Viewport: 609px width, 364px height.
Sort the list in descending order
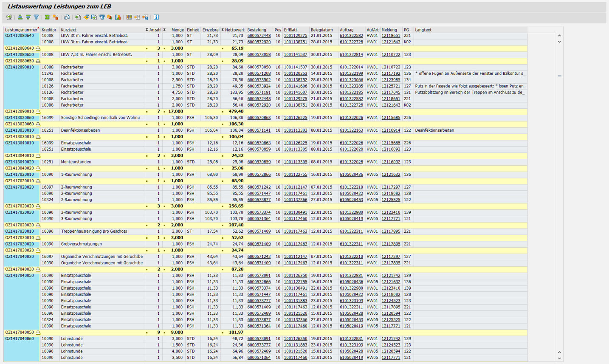(28, 17)
